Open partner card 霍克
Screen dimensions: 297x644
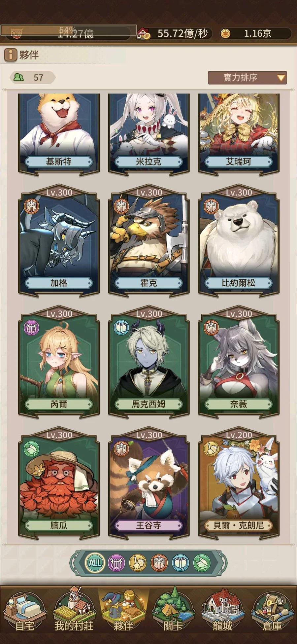149,241
